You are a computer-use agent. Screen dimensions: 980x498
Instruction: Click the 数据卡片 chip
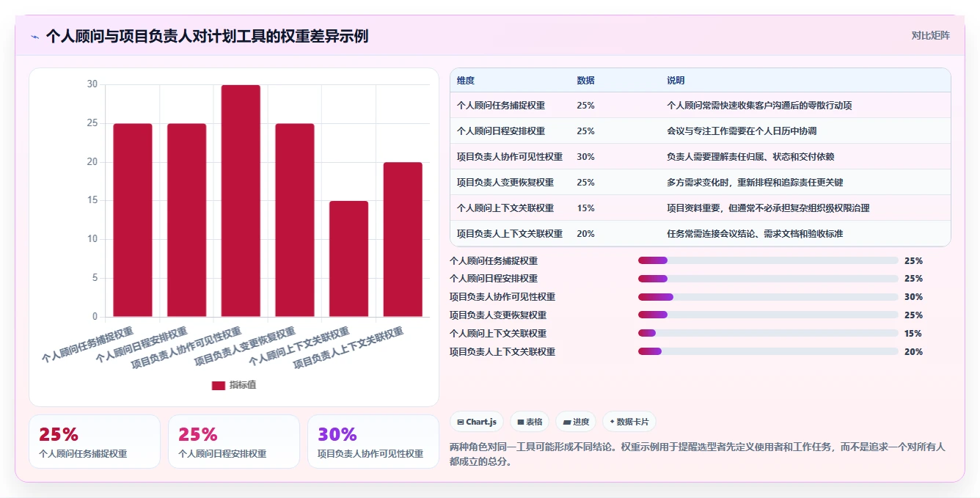[629, 422]
